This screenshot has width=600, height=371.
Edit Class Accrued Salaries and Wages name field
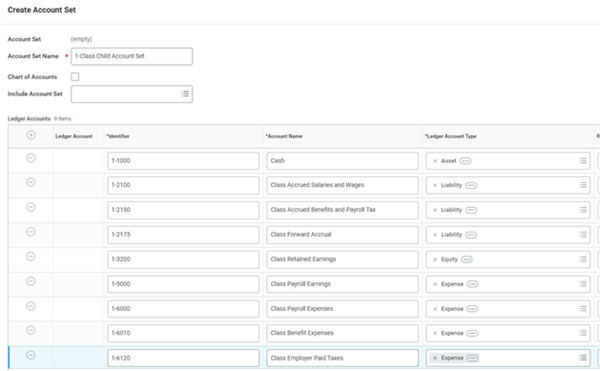tap(342, 186)
